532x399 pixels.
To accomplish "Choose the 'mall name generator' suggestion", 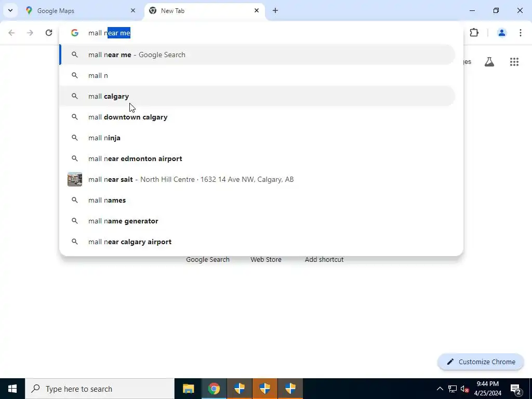I will tap(258, 221).
